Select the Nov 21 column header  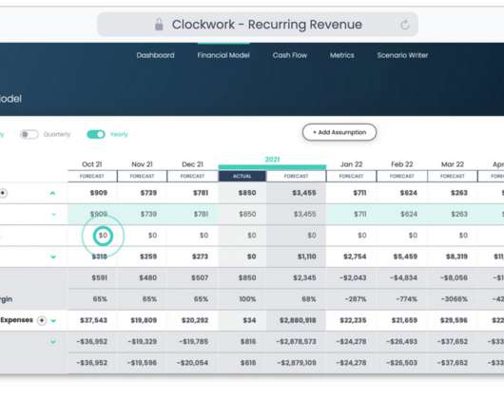(142, 164)
